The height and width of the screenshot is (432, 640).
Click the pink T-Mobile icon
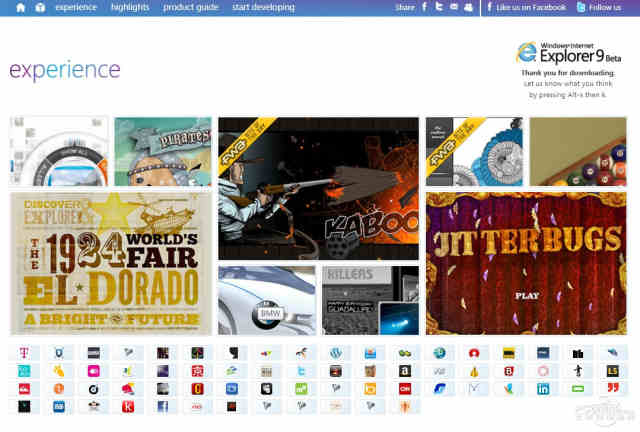pos(24,353)
